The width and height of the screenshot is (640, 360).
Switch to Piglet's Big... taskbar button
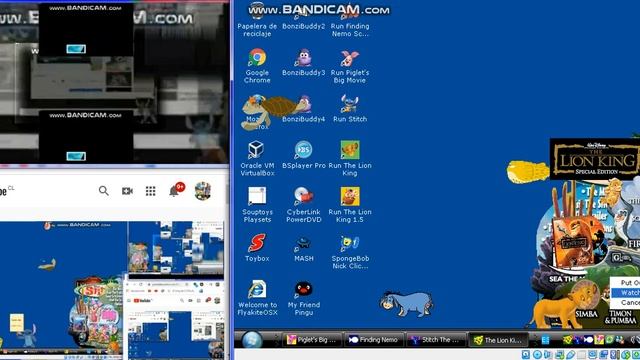point(311,340)
